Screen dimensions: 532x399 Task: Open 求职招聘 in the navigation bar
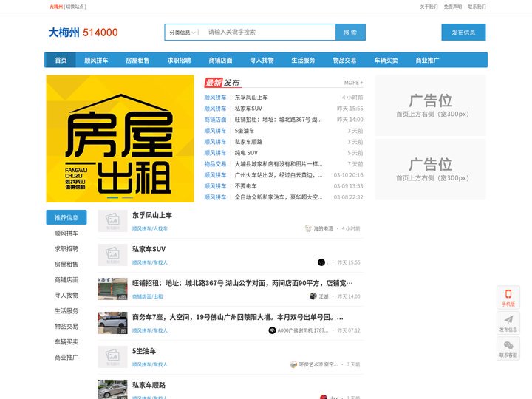179,60
